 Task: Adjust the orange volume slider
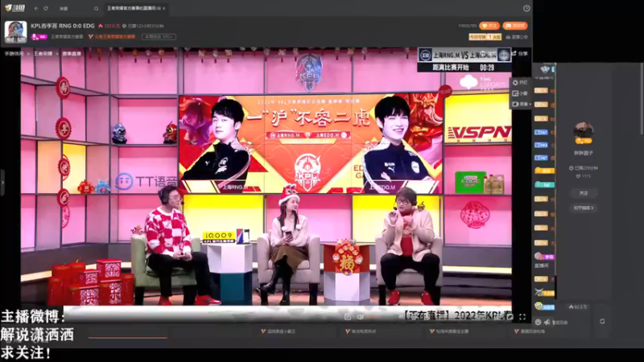pyautogui.click(x=374, y=317)
